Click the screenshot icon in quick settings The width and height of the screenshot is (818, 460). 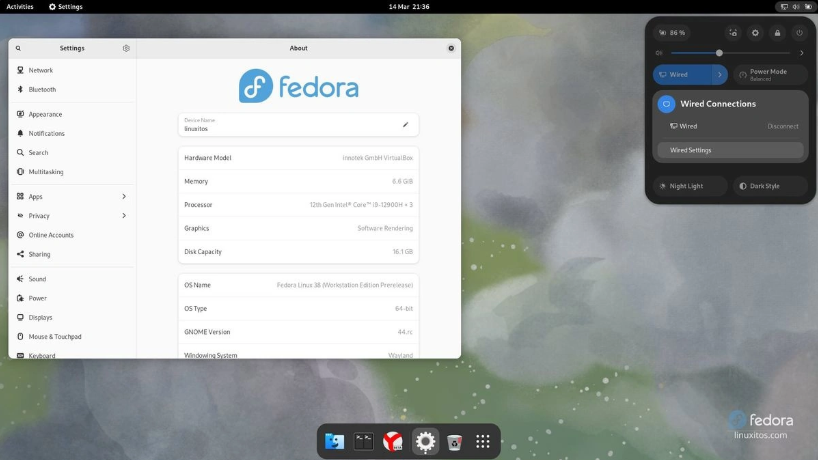(x=733, y=33)
